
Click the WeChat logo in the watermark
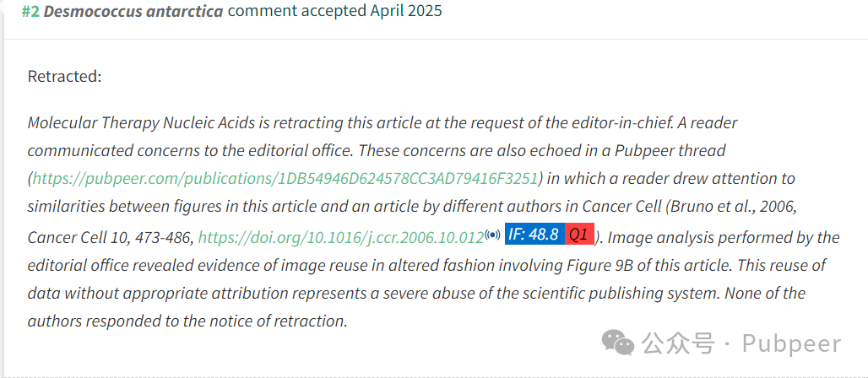(x=618, y=343)
